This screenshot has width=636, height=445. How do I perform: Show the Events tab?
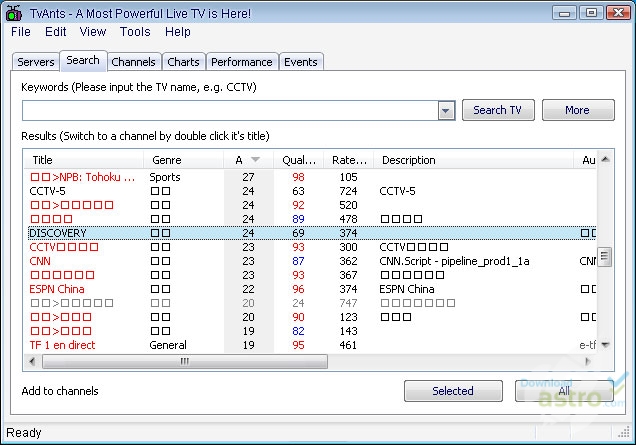point(301,62)
